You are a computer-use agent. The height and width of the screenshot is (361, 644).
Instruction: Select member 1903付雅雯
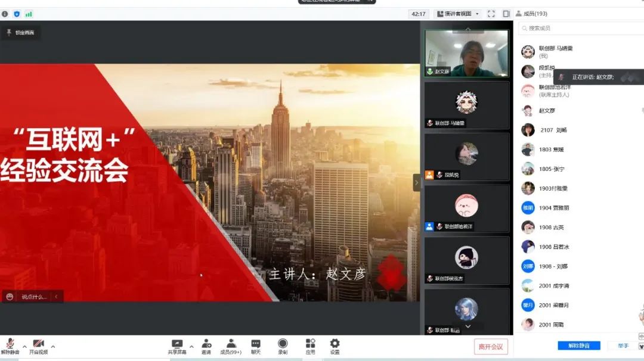pos(580,188)
